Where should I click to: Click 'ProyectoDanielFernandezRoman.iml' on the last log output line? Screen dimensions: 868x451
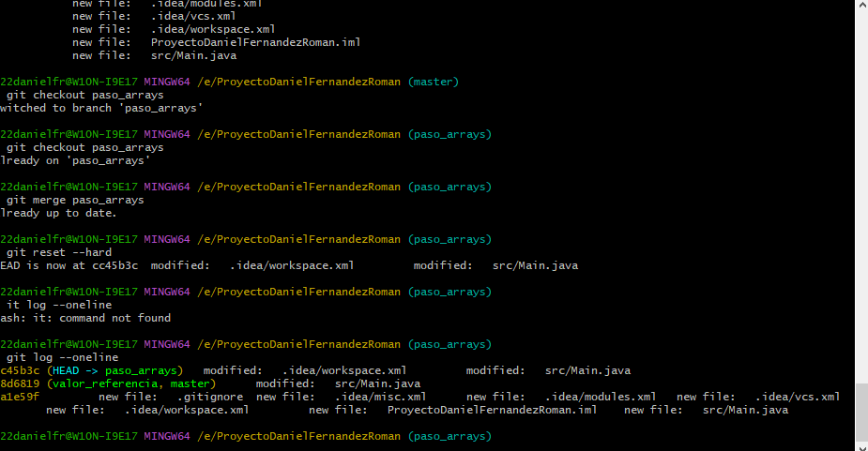tap(492, 411)
